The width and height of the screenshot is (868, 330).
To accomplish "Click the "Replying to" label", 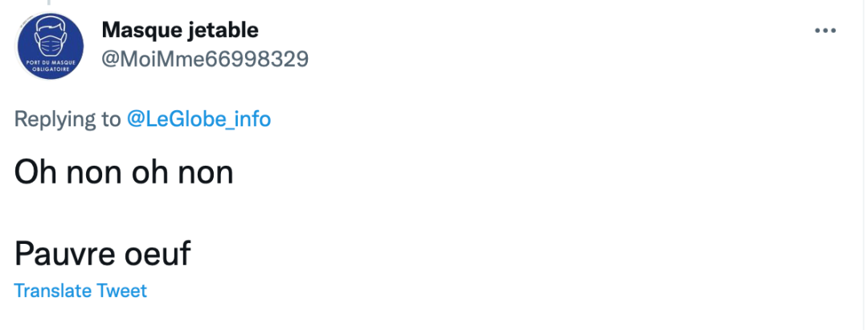I will (68, 119).
